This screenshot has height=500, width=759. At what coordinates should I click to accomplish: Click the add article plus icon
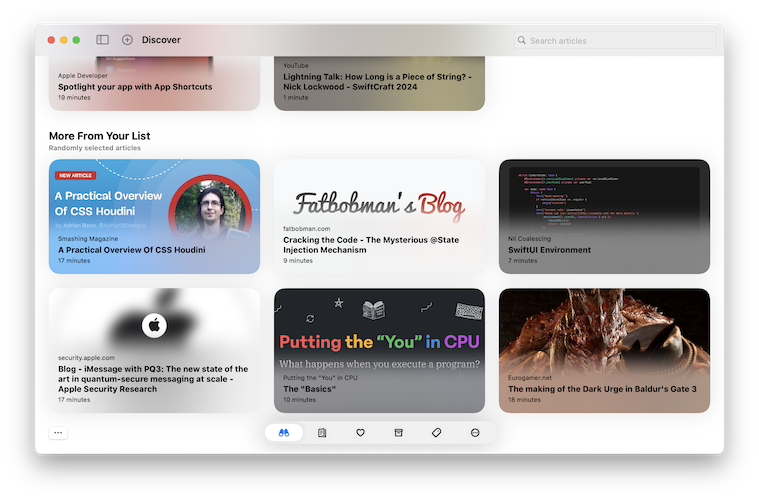[127, 40]
